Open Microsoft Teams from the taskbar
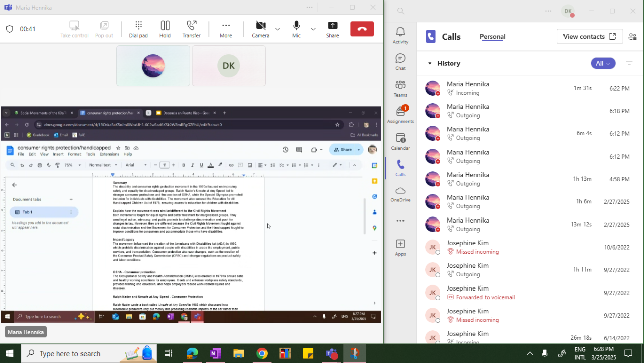 (331, 353)
